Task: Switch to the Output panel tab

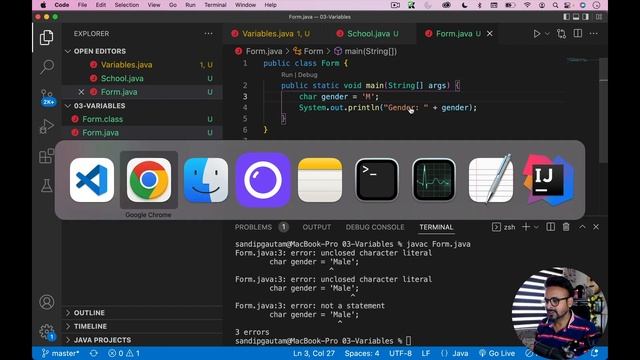Action: 317,227
